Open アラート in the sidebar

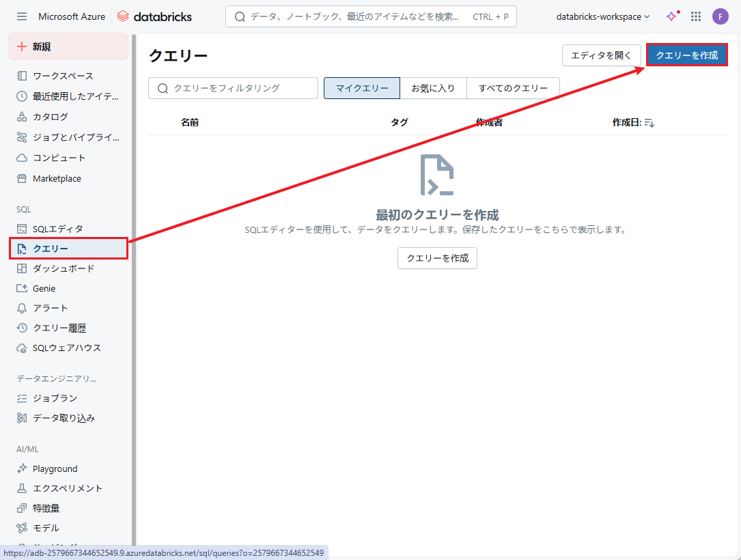51,308
